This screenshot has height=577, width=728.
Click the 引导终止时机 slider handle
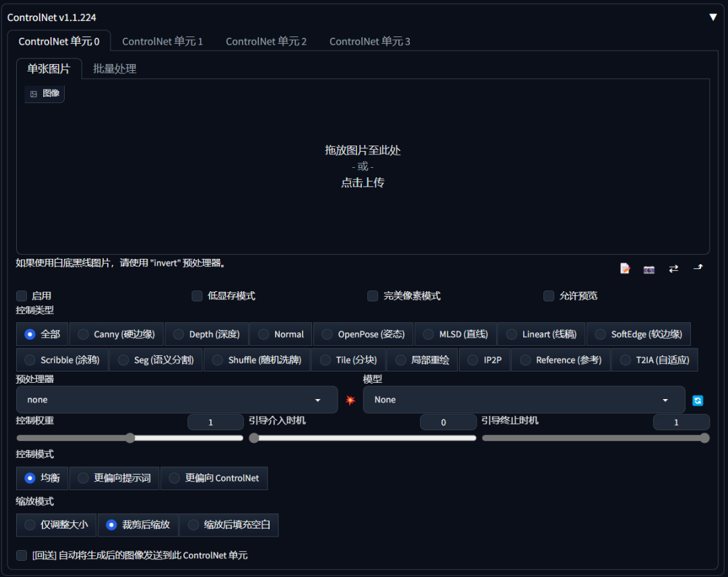pyautogui.click(x=705, y=437)
